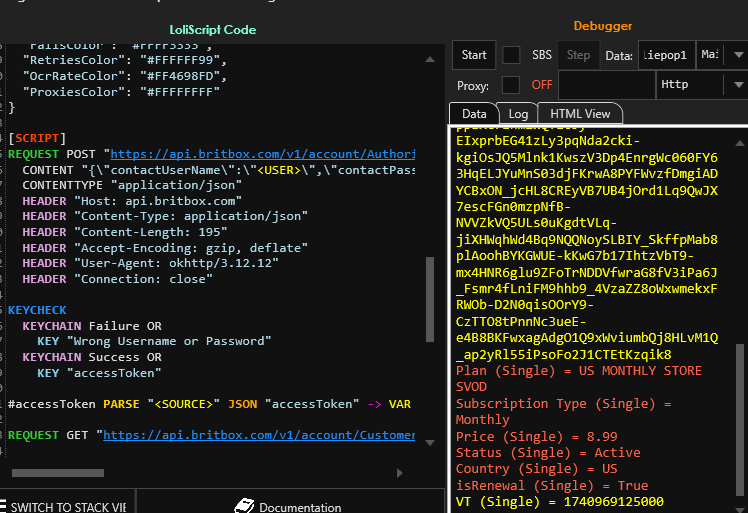Click Switch to Stack View button

pyautogui.click(x=67, y=501)
